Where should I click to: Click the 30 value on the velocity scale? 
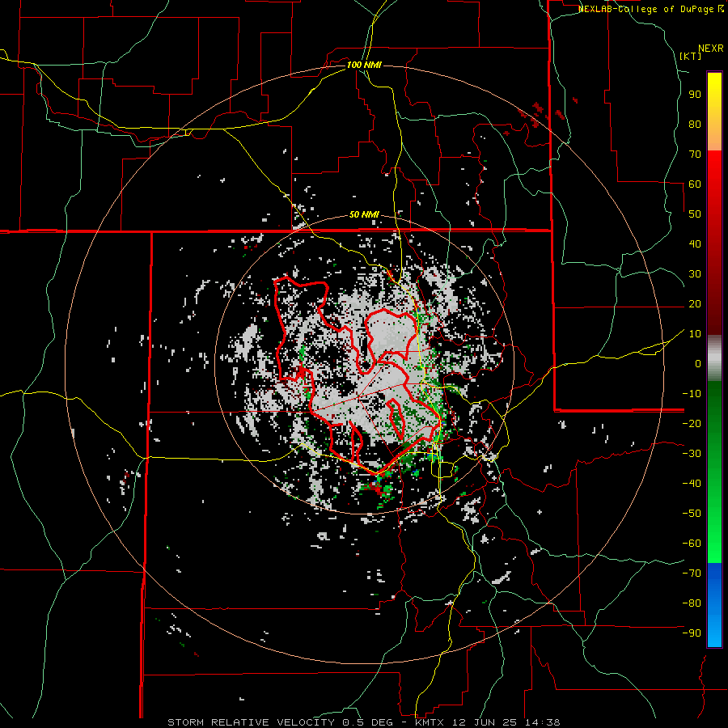(695, 274)
